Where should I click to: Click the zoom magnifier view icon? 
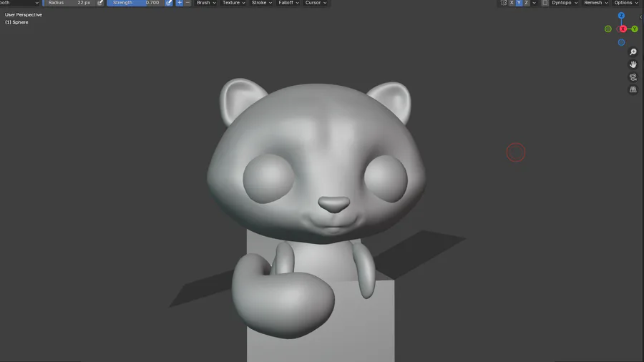pos(633,52)
